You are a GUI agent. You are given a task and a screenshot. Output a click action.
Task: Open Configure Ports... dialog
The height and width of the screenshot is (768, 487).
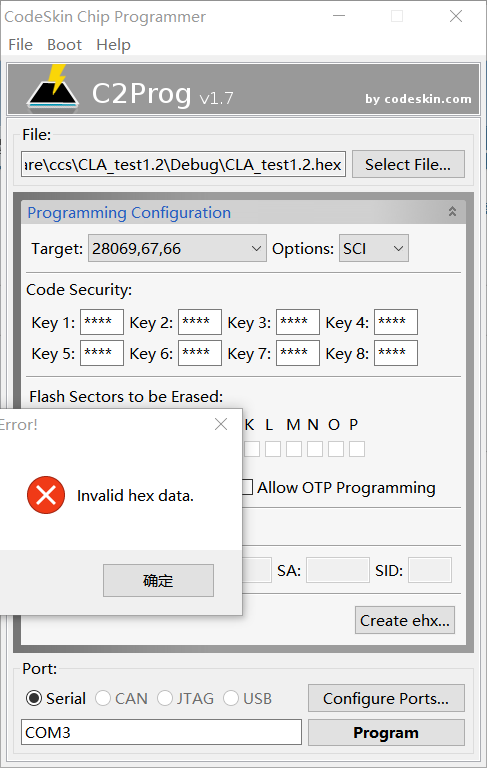point(386,698)
